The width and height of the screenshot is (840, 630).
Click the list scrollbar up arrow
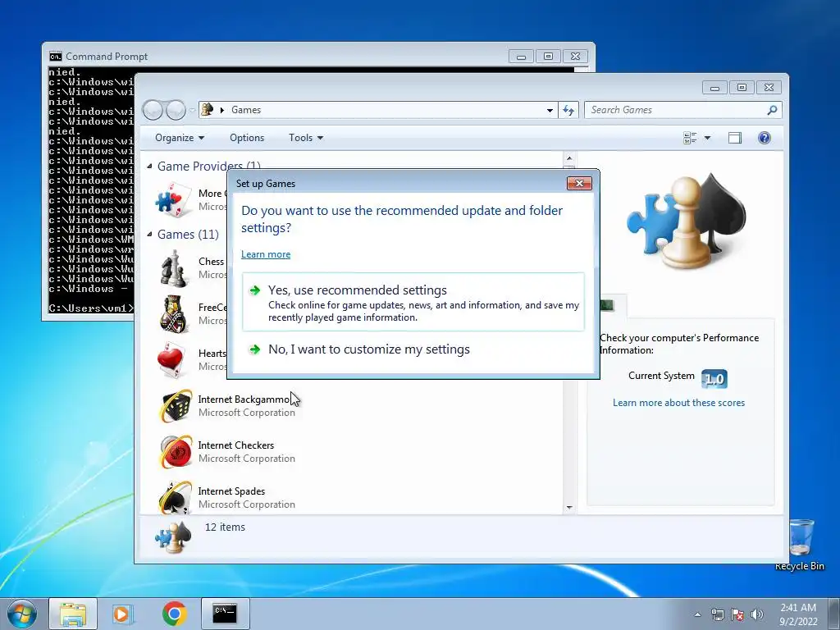569,158
